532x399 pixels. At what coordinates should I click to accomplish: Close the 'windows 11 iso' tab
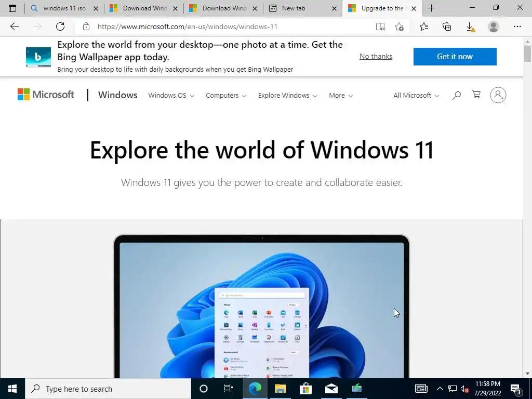[96, 8]
